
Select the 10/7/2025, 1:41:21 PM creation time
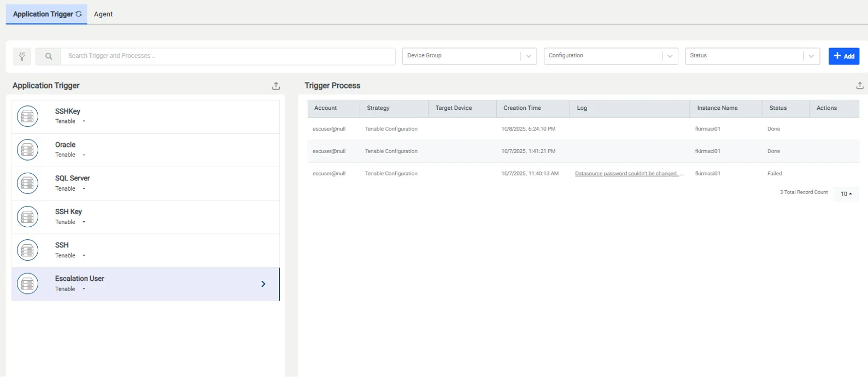point(529,151)
